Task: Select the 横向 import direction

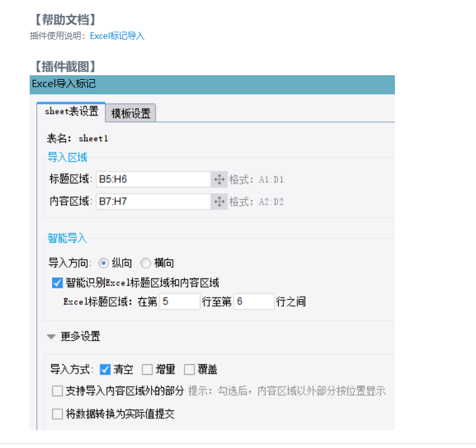Action: click(x=146, y=263)
